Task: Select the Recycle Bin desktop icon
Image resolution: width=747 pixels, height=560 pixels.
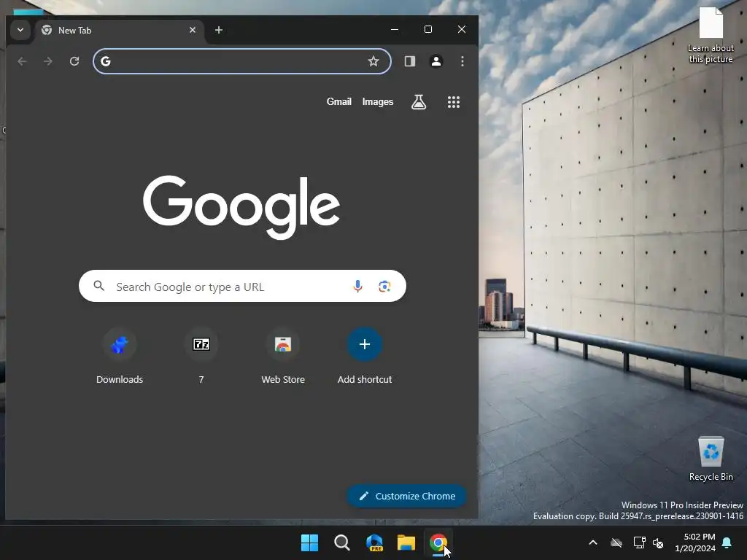Action: tap(711, 459)
